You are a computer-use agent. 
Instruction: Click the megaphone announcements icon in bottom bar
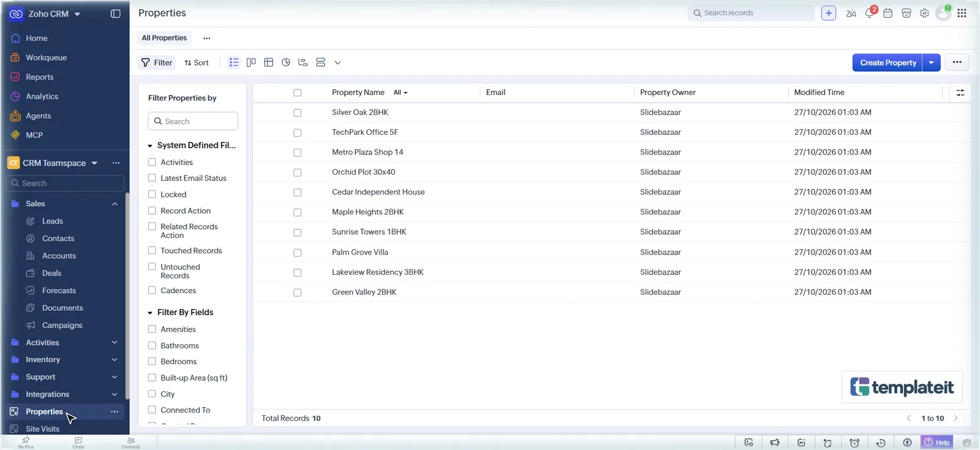click(x=775, y=443)
